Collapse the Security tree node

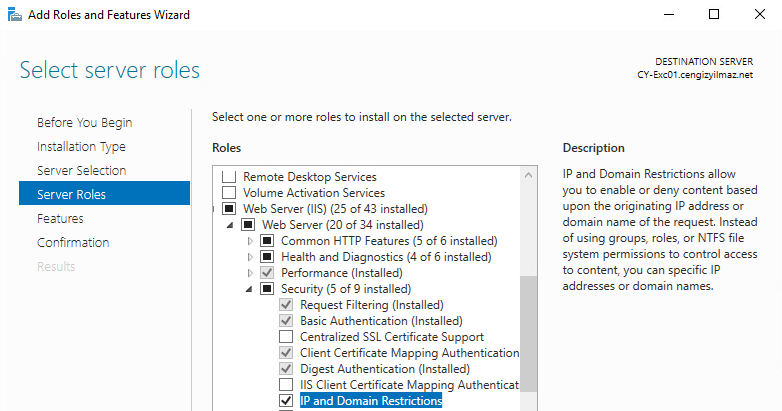click(x=251, y=289)
